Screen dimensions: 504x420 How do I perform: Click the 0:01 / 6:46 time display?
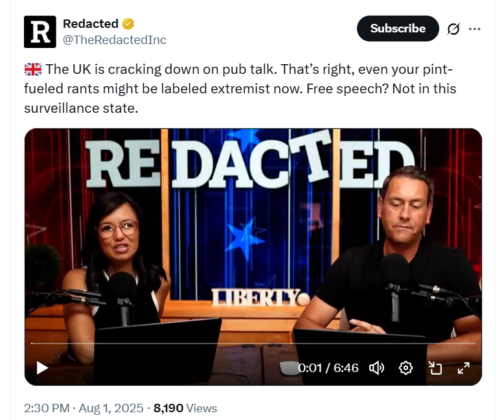[x=328, y=368]
